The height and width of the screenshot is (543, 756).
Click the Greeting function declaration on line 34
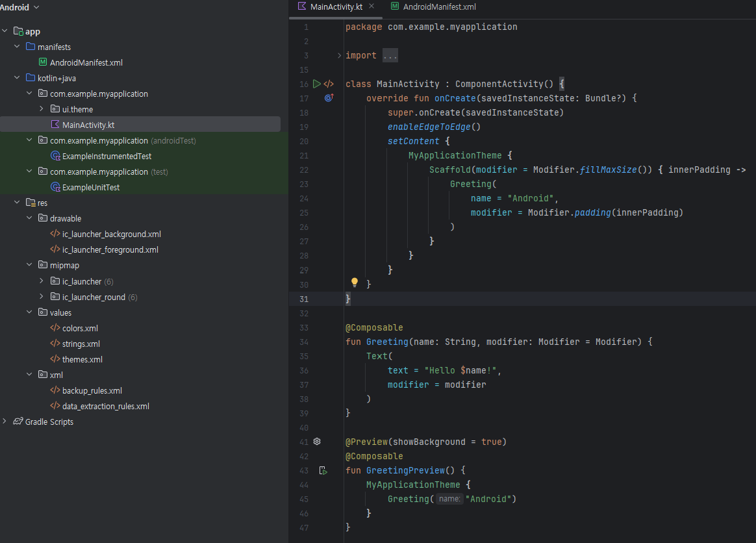click(387, 342)
